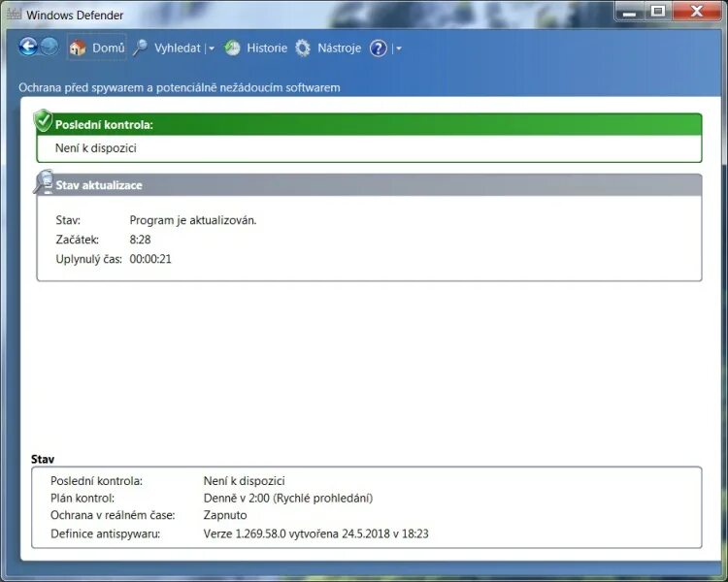This screenshot has width=728, height=582.
Task: Minimize the Windows Defender window
Action: pos(630,11)
